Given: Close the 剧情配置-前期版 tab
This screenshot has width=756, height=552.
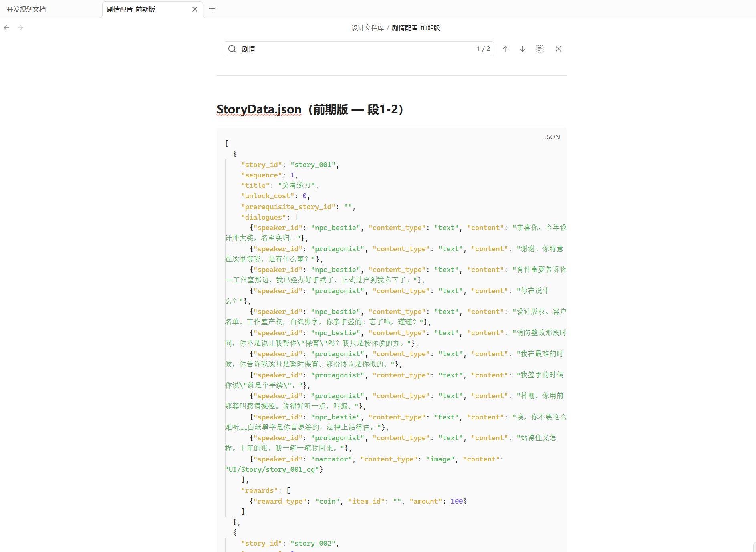Looking at the screenshot, I should [195, 9].
